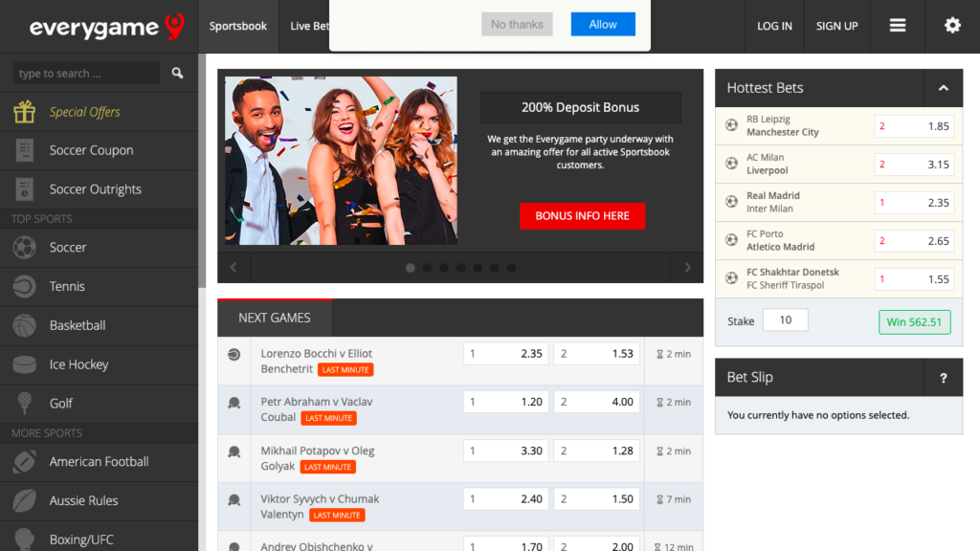This screenshot has width=980, height=551.
Task: Click soccer icon beside FC Porto match
Action: pyautogui.click(x=731, y=240)
